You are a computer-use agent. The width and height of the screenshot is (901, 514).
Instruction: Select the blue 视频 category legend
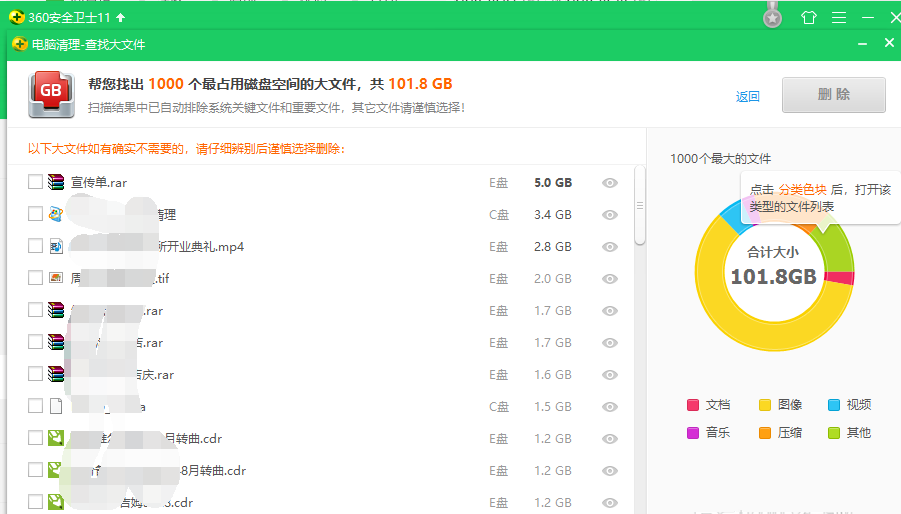click(835, 405)
